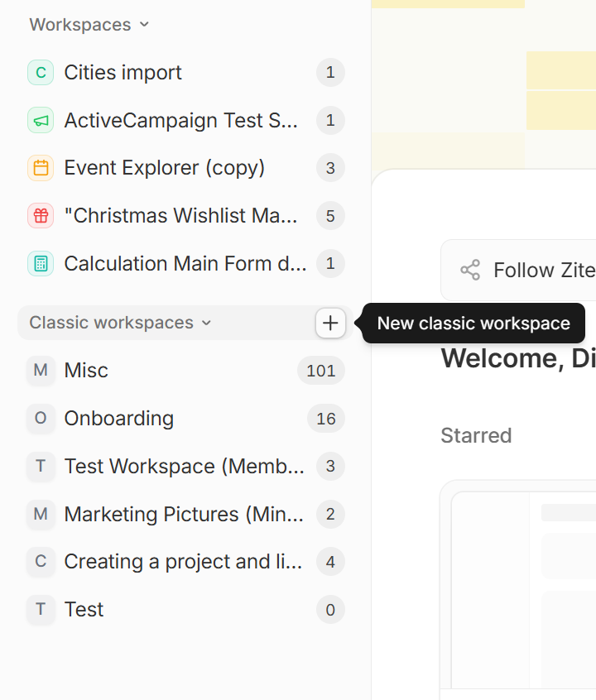
Task: Click the Event Explorer calendar icon
Action: [41, 168]
